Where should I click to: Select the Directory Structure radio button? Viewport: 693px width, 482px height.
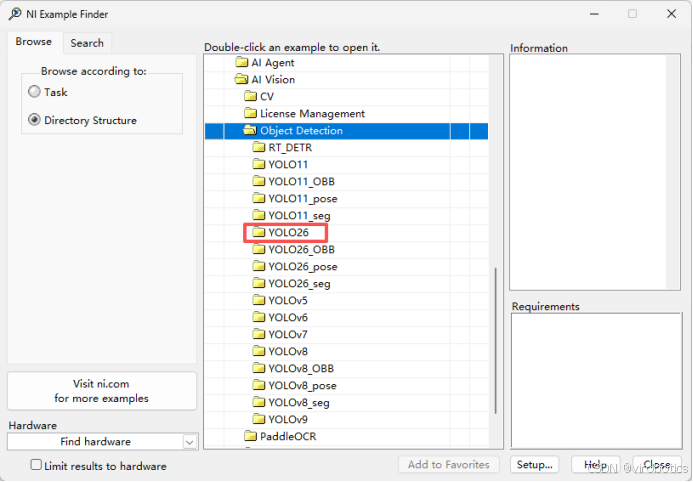coord(34,120)
